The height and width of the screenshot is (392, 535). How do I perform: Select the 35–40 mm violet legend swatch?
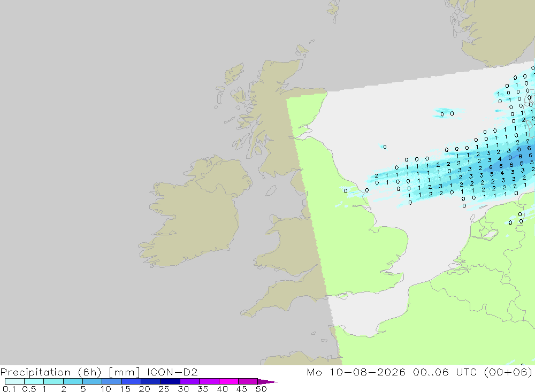tap(209, 381)
